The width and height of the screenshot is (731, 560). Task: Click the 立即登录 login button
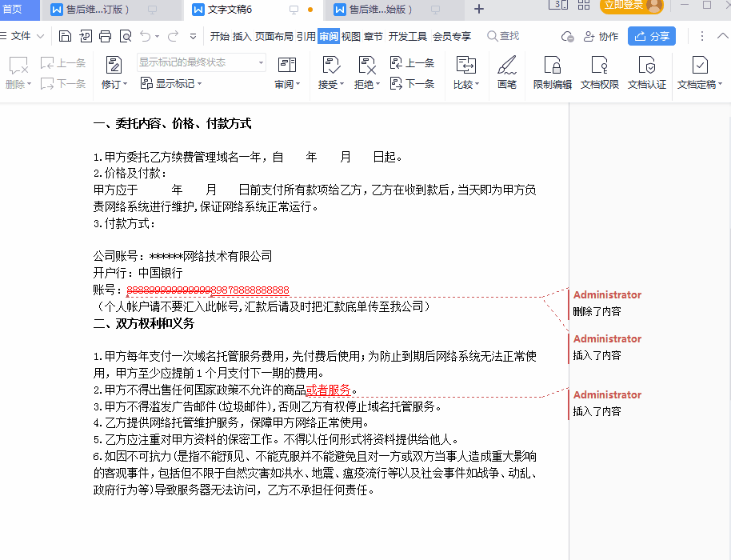click(631, 6)
